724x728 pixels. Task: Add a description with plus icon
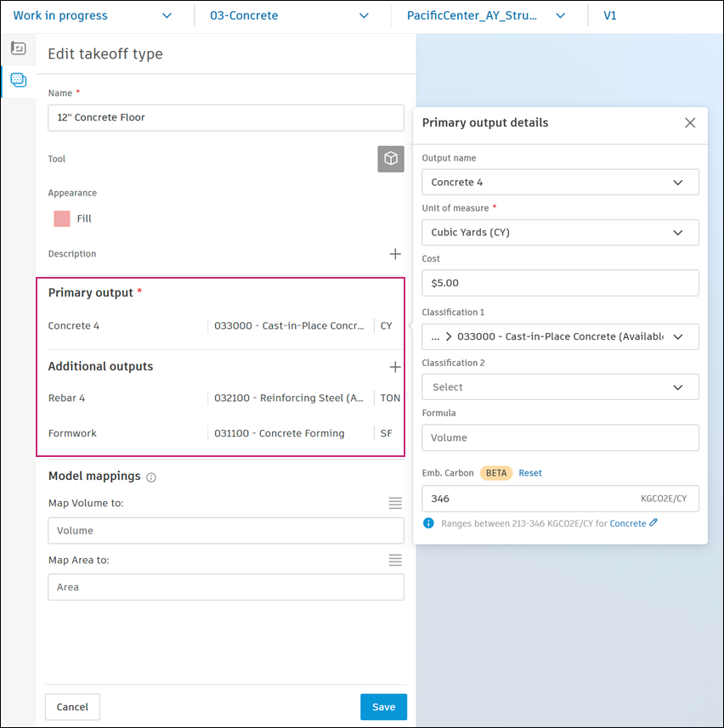(x=395, y=254)
